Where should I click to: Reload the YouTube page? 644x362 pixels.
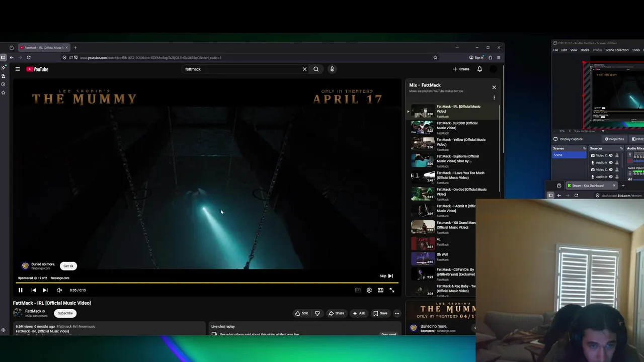29,58
